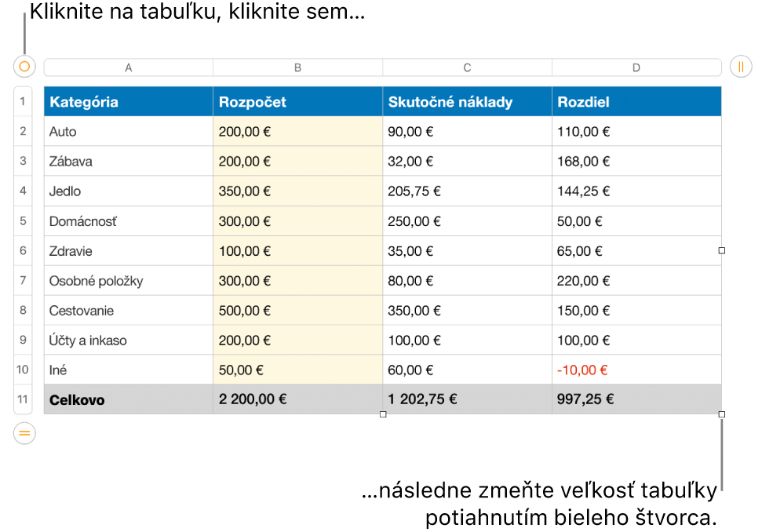Click the Kategória header cell
Image resolution: width=762 pixels, height=532 pixels.
(x=128, y=101)
